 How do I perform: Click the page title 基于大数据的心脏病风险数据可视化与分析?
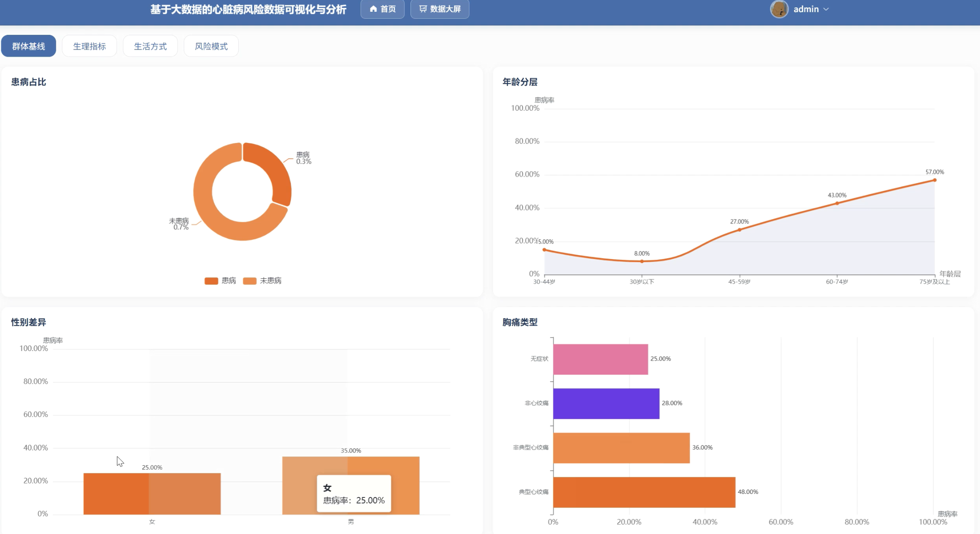tap(248, 9)
